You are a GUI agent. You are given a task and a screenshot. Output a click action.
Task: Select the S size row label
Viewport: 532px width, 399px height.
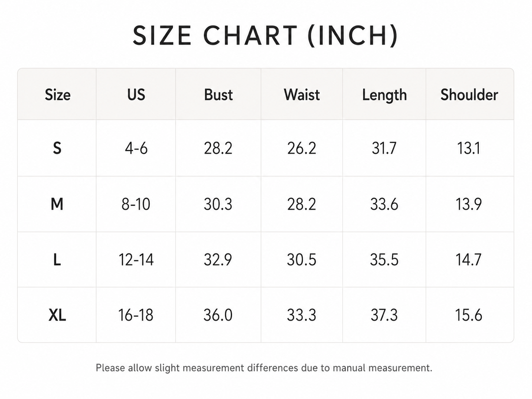click(x=57, y=148)
